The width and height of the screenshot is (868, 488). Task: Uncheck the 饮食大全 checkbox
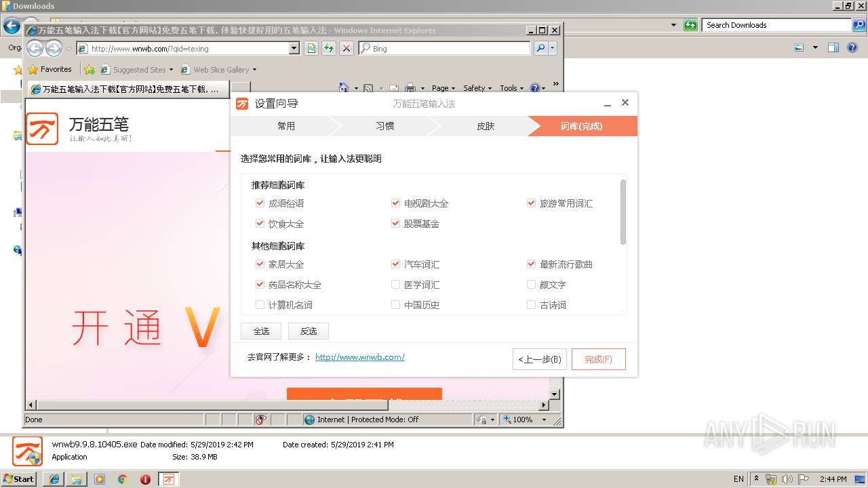[x=260, y=223]
